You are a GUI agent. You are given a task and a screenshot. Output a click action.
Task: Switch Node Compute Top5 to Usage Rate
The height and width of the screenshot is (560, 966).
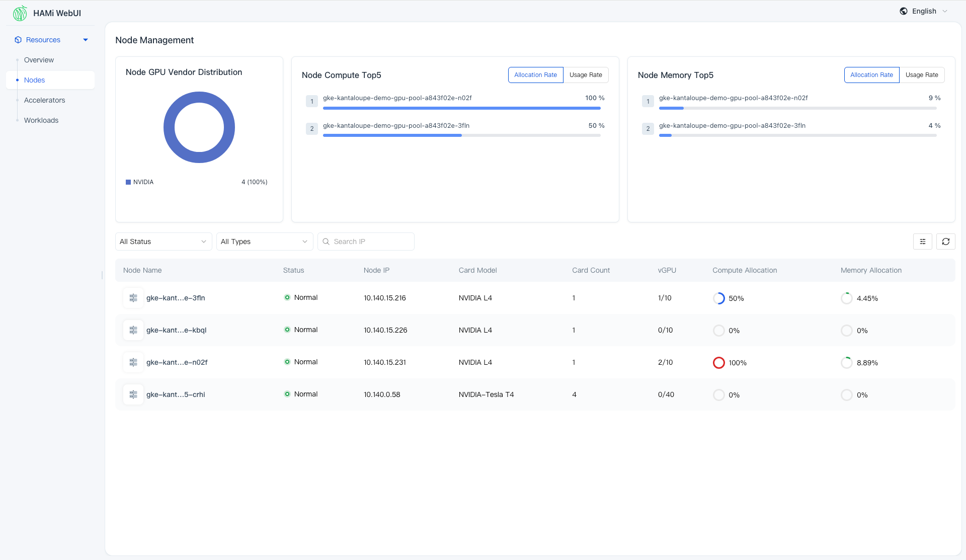coord(586,75)
